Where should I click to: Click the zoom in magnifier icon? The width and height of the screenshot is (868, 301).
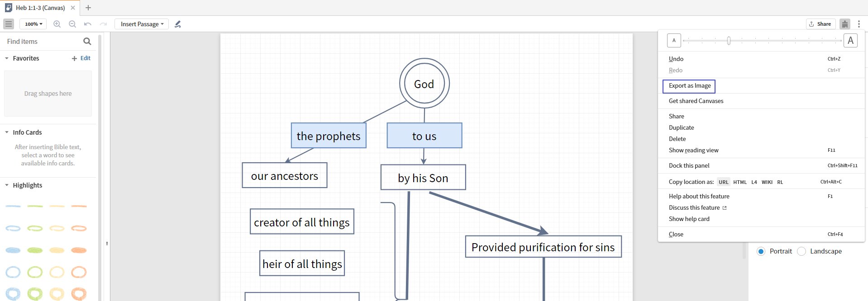tap(57, 24)
